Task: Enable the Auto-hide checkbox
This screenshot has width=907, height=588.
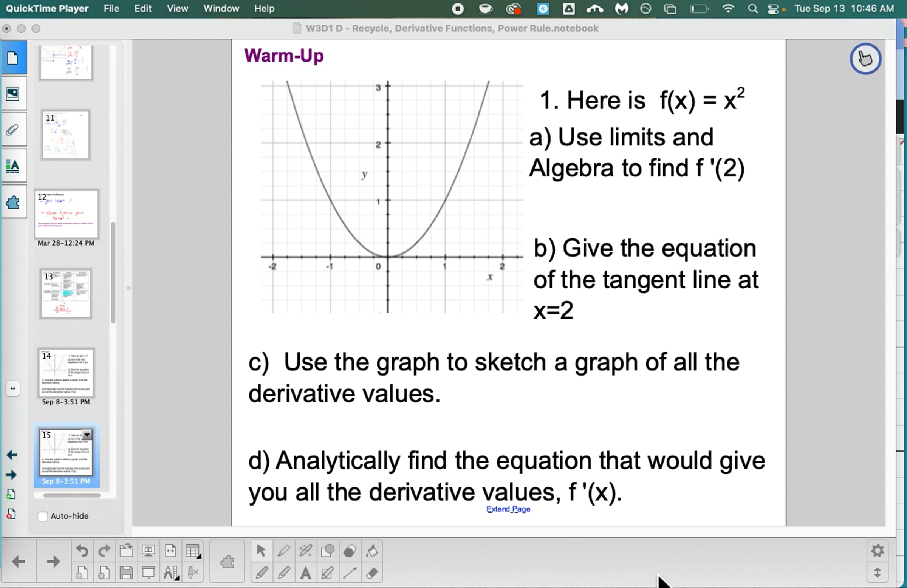Action: (43, 516)
